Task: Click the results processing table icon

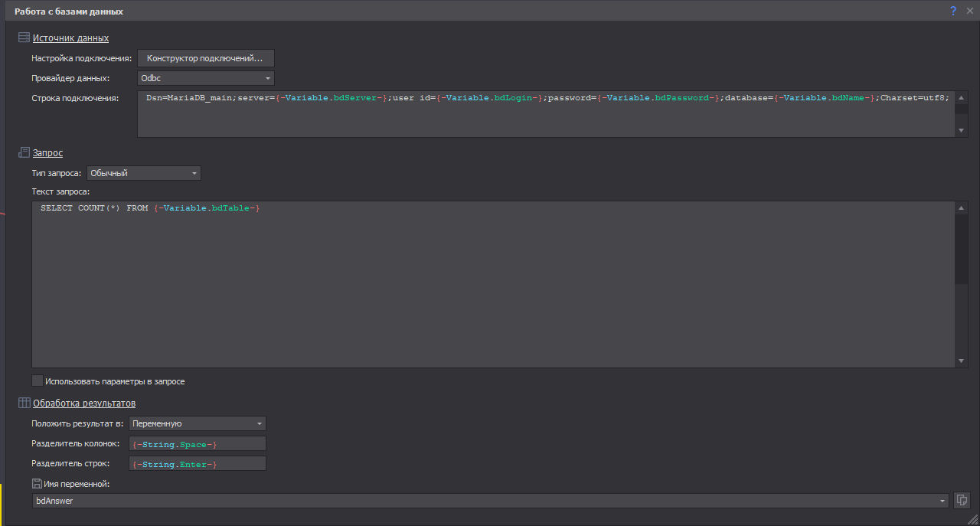Action: 24,403
